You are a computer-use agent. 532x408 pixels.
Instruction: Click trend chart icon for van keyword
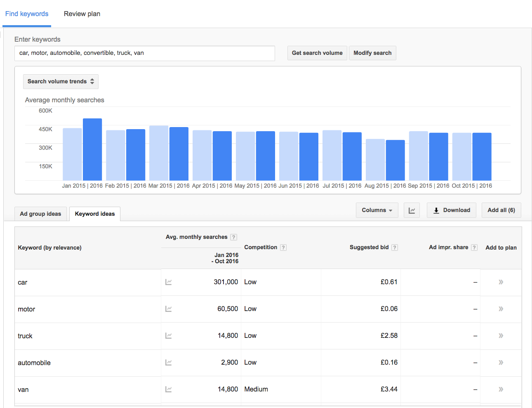(168, 389)
